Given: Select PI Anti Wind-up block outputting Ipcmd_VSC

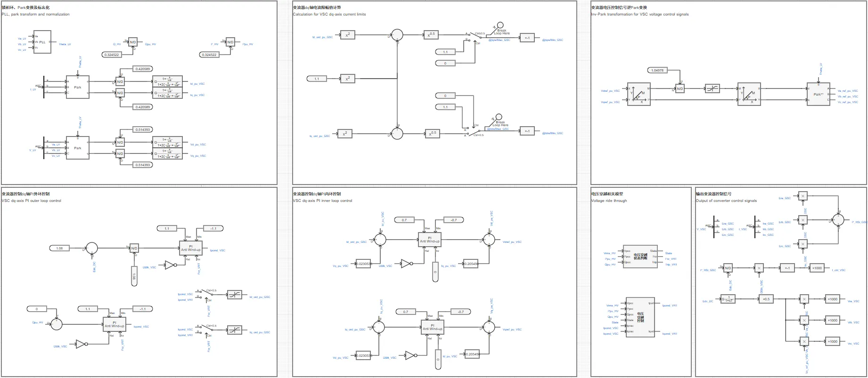Looking at the screenshot, I should point(191,248).
